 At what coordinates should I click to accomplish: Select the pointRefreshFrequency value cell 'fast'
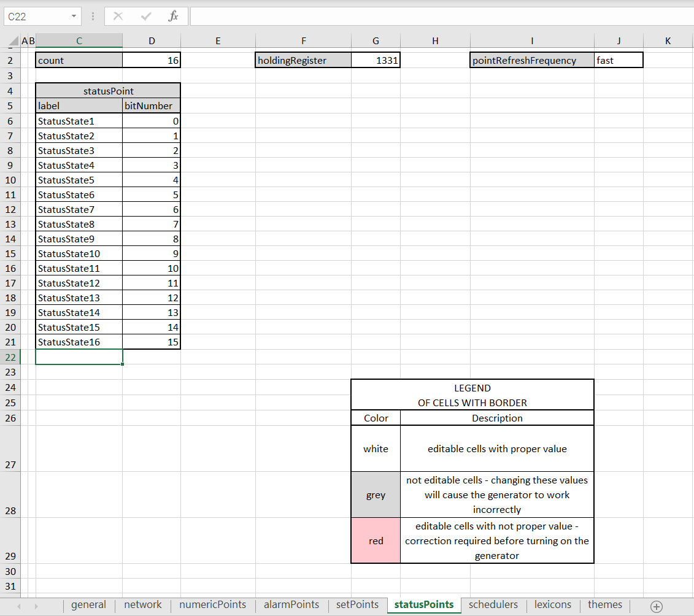tap(618, 60)
